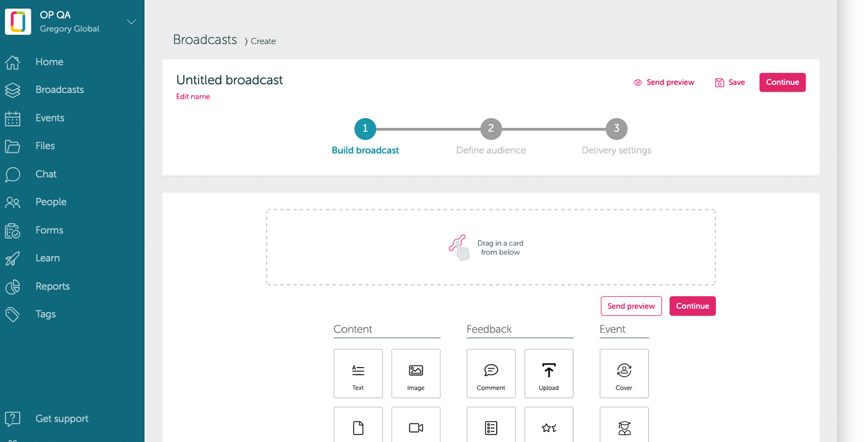The image size is (868, 442).
Task: Click the OP QA app logo
Action: click(x=18, y=22)
